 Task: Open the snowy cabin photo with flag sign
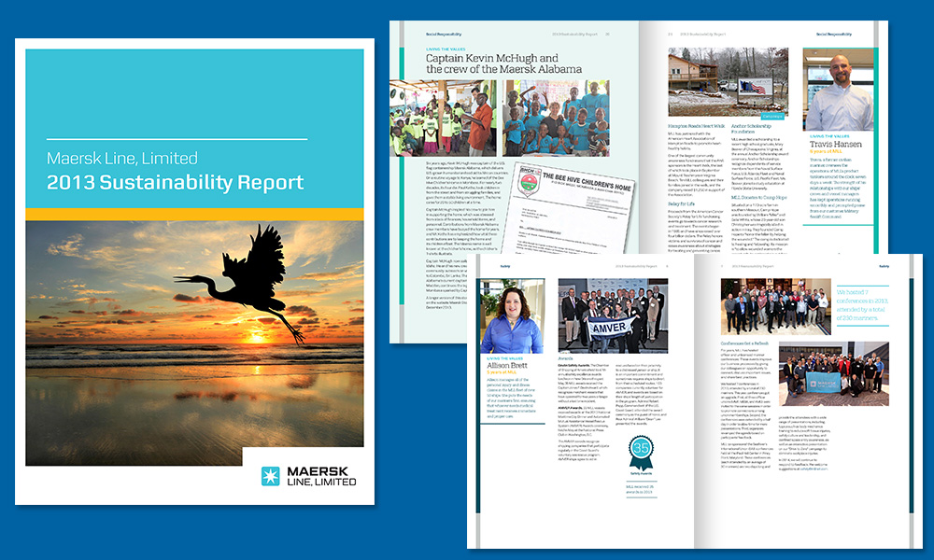[x=728, y=81]
